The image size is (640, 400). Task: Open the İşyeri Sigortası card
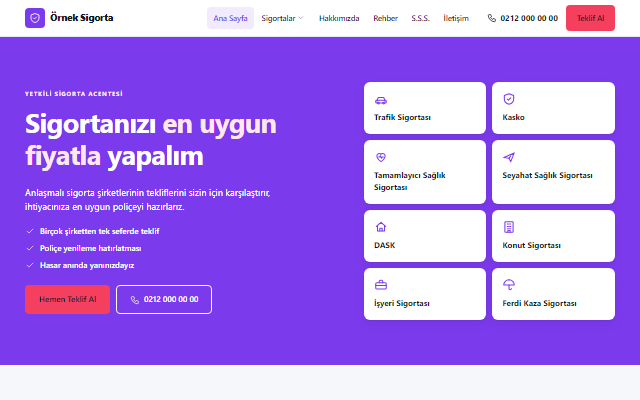point(424,294)
